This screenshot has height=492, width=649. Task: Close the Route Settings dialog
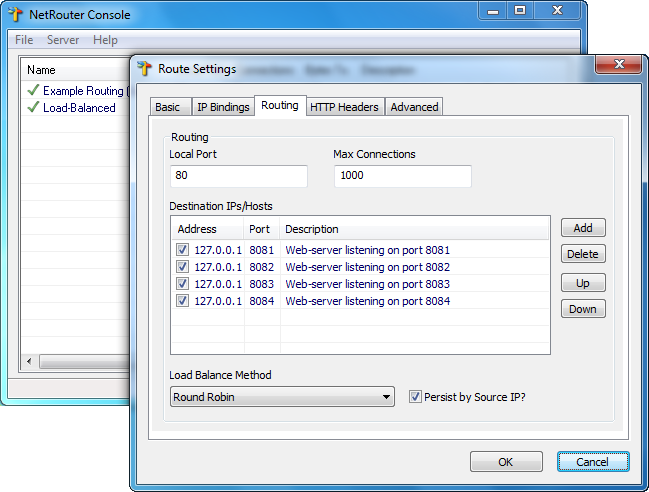pyautogui.click(x=619, y=64)
